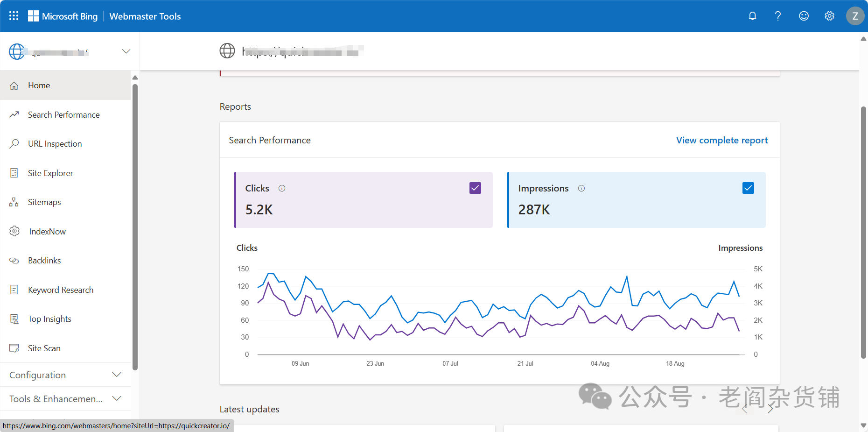Click the Sitemaps hierarchy icon
The image size is (868, 432).
[x=14, y=202]
